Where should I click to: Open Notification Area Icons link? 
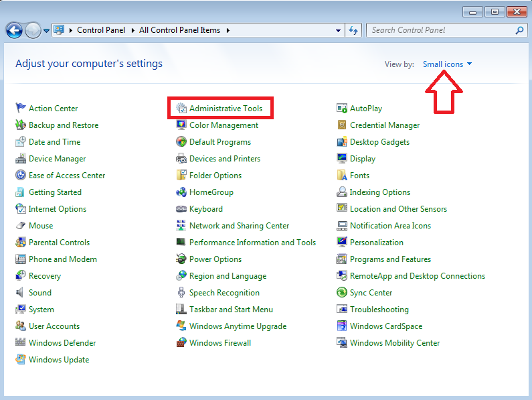click(x=391, y=226)
